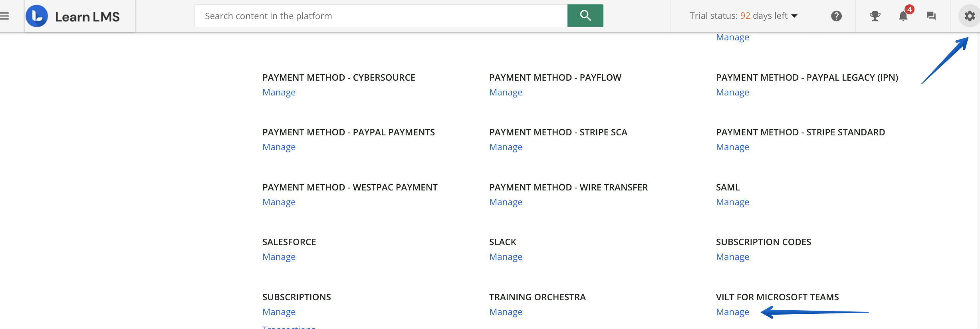Expand the Trial status dropdown
Screen dimensions: 980x329
click(743, 16)
